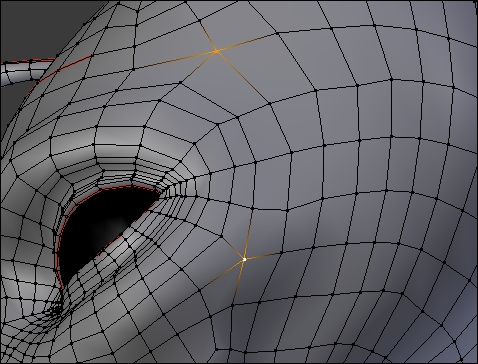478x364 pixels.
Task: Select orange edge going straight up from white vertex
Action: (248, 234)
